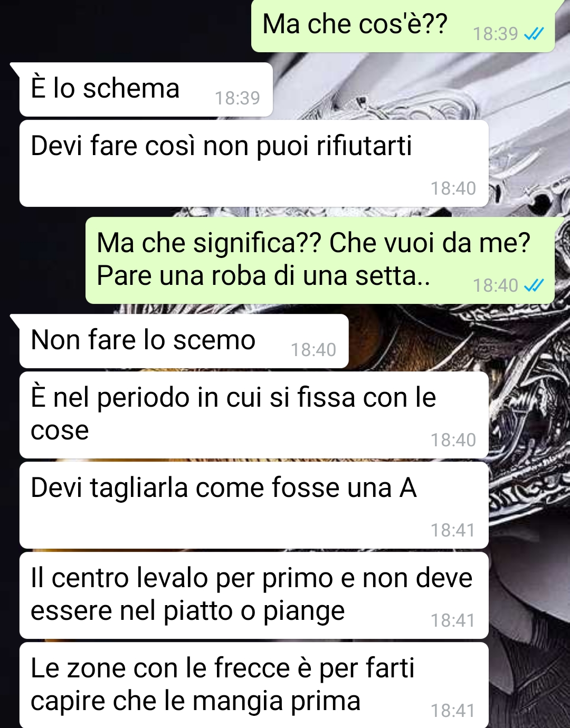
Task: Tap the 18:39 time on the first green bubble
Action: click(x=496, y=34)
